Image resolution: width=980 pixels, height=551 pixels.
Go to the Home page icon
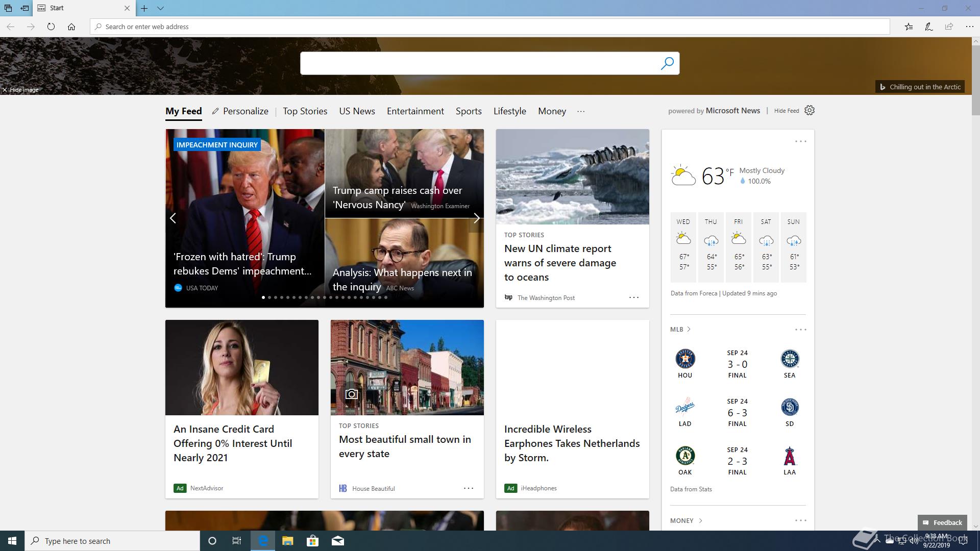pyautogui.click(x=71, y=27)
